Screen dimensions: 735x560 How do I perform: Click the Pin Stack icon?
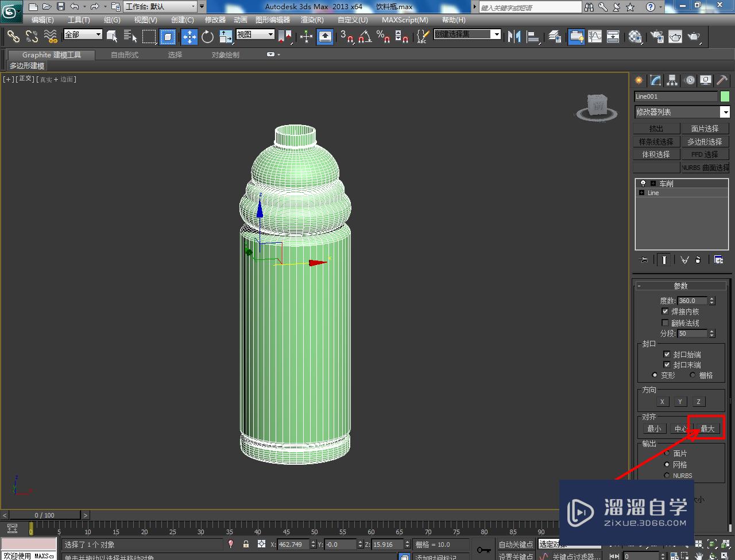click(644, 260)
